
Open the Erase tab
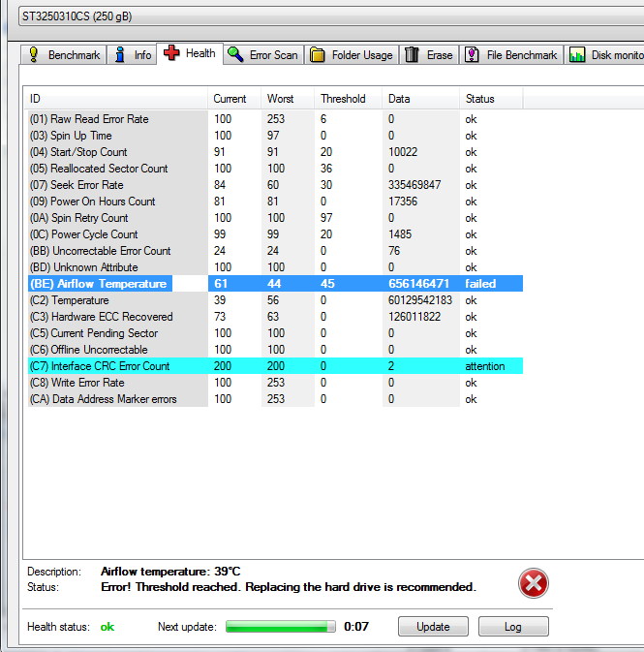tap(429, 55)
